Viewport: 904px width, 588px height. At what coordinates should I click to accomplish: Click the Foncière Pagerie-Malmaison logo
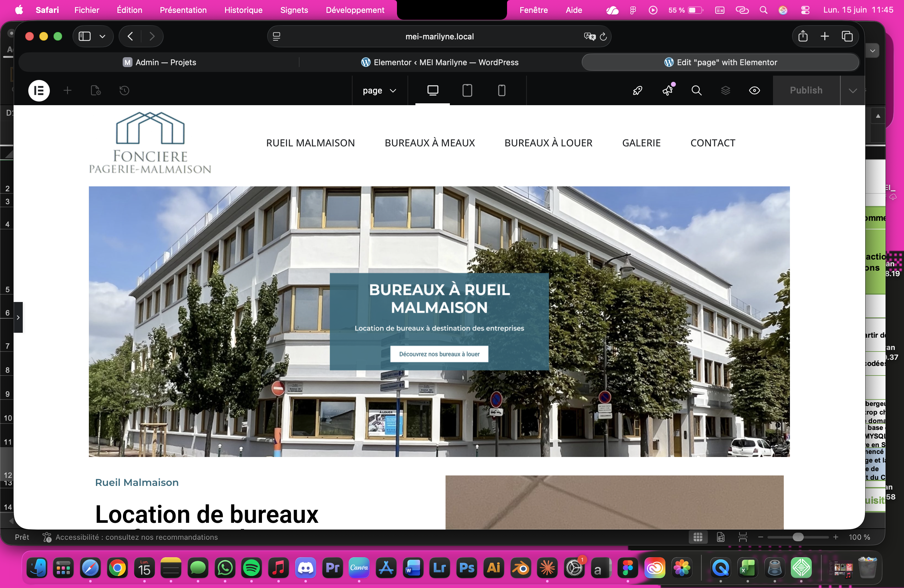(x=150, y=143)
